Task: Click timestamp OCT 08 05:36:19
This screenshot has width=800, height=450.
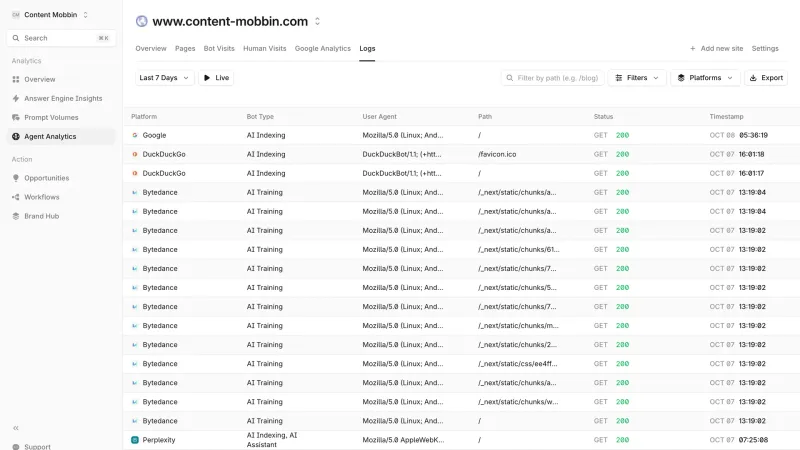Action: click(738, 135)
